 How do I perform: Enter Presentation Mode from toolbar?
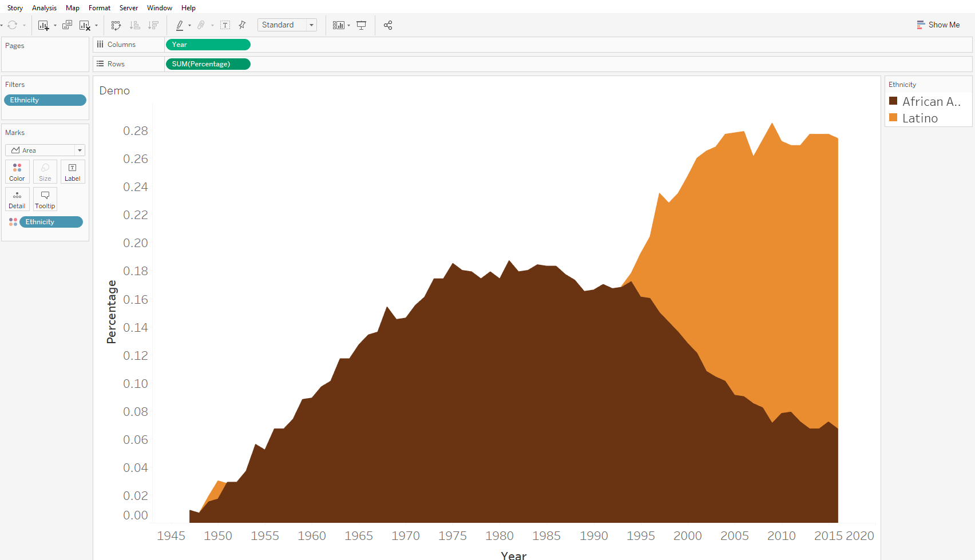(362, 25)
